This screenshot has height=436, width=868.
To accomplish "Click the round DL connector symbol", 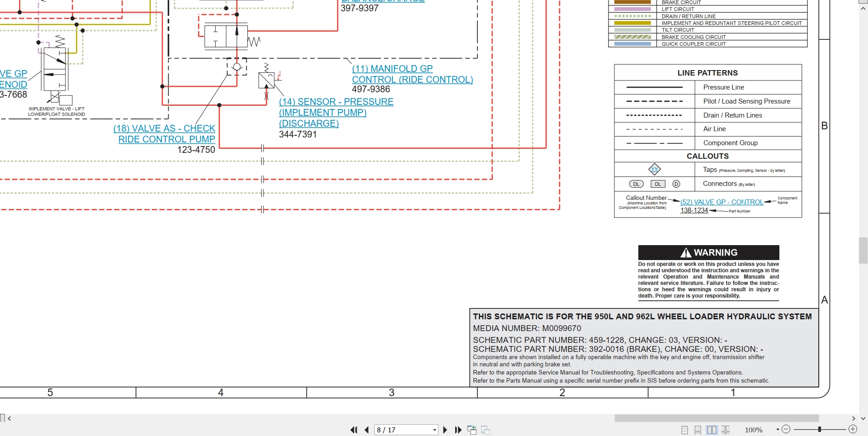I will [x=636, y=184].
